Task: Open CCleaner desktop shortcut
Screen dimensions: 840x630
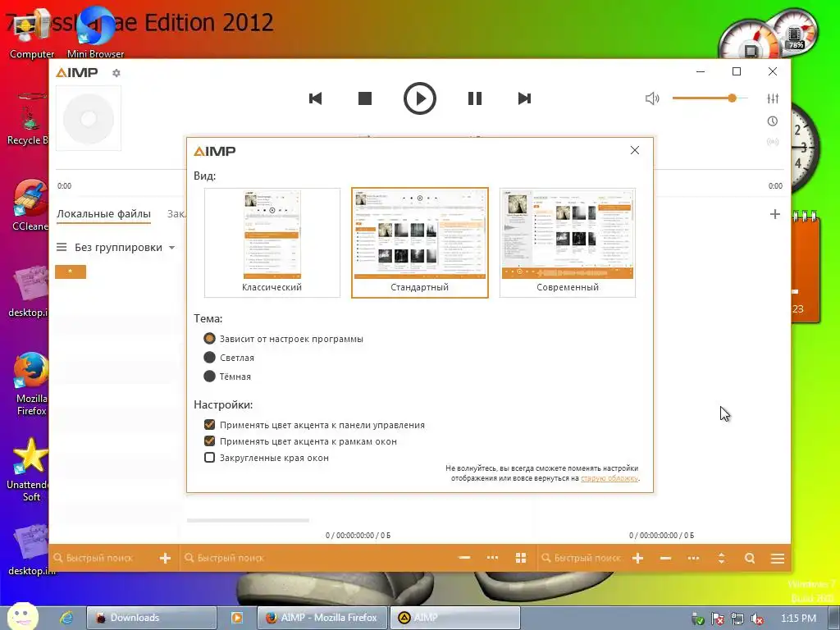Action: [x=30, y=206]
